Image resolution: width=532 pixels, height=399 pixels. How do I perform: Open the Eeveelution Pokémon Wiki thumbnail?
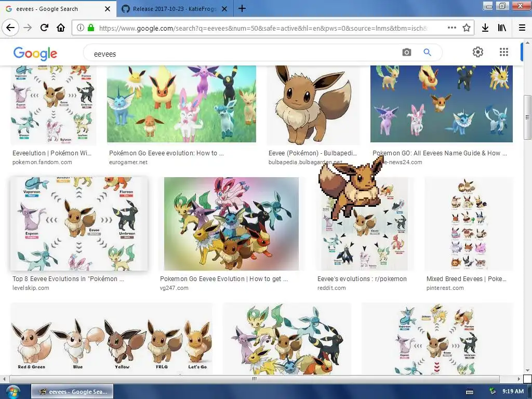click(x=54, y=104)
